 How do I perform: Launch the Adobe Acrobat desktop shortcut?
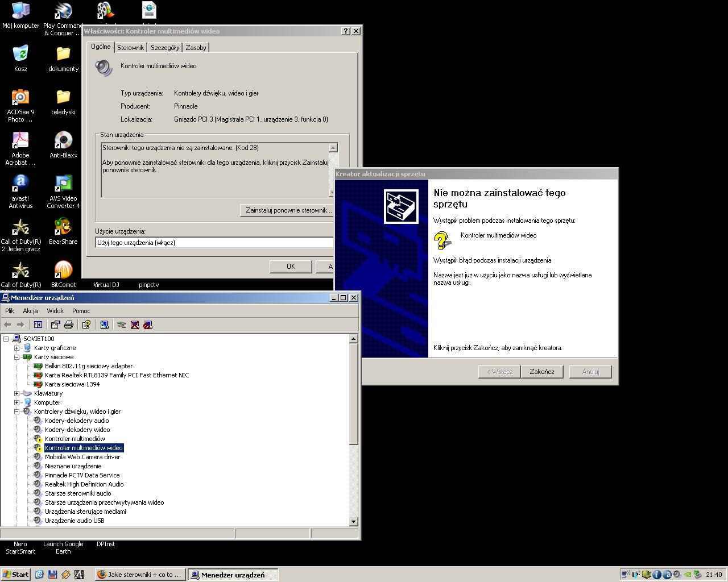(x=20, y=148)
